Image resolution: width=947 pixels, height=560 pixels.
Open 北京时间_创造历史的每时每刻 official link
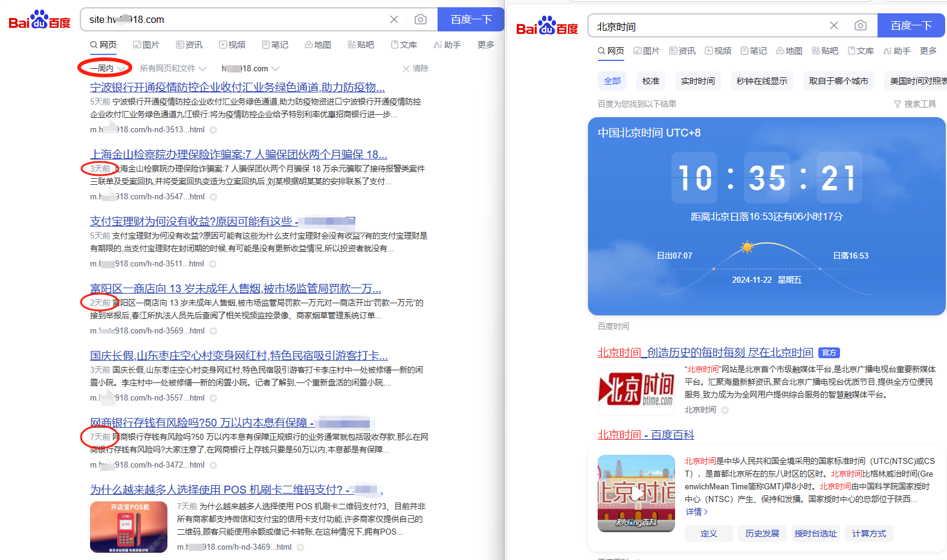click(x=705, y=352)
